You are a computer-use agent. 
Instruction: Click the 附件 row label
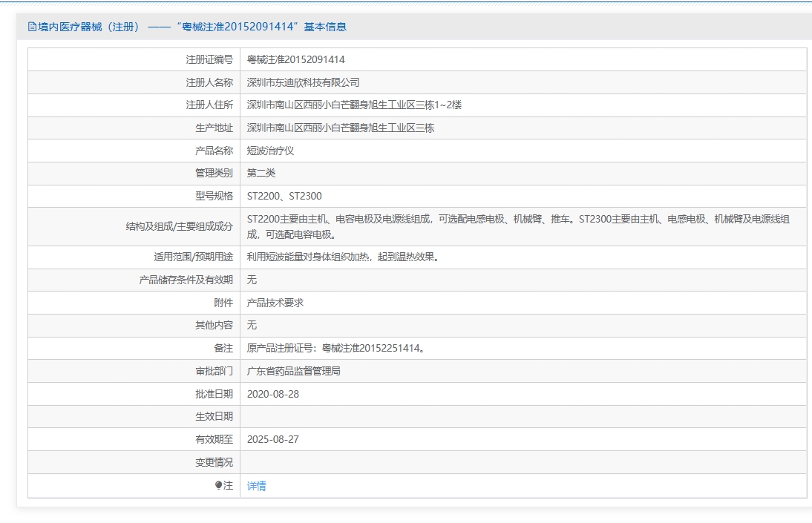[x=223, y=303]
